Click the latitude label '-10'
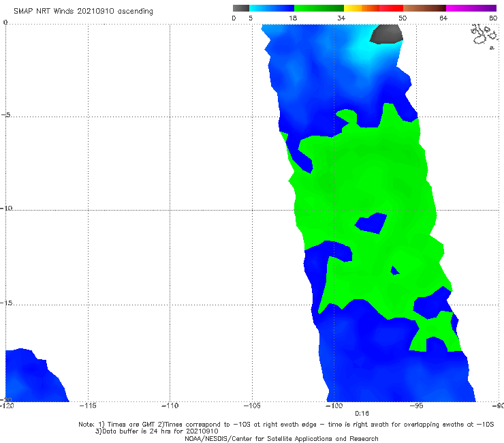 coord(6,208)
